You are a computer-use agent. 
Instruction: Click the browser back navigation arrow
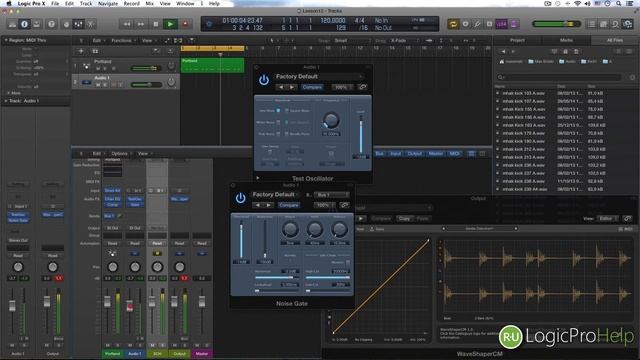click(503, 51)
